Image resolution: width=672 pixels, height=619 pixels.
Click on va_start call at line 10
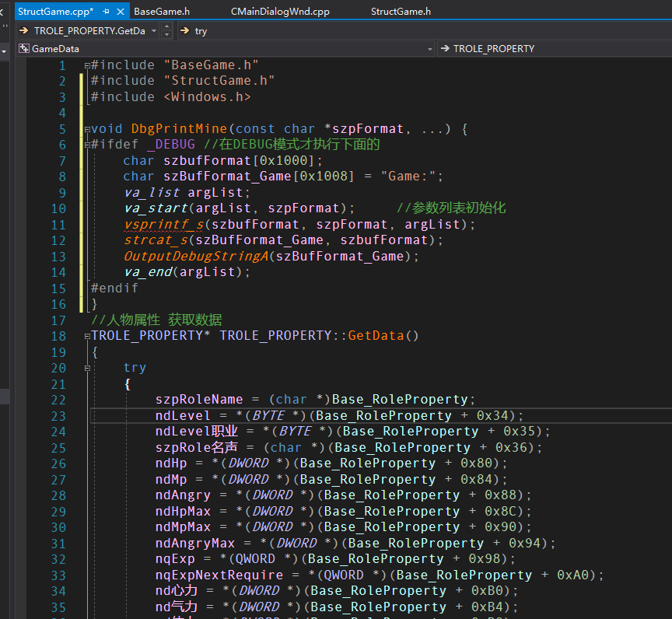coord(156,208)
